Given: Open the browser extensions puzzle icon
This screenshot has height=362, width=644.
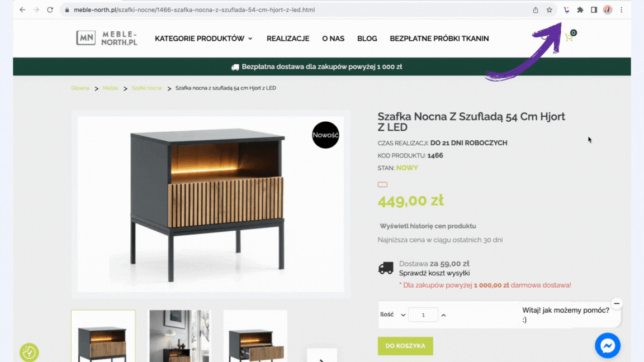Looking at the screenshot, I should coord(580,10).
